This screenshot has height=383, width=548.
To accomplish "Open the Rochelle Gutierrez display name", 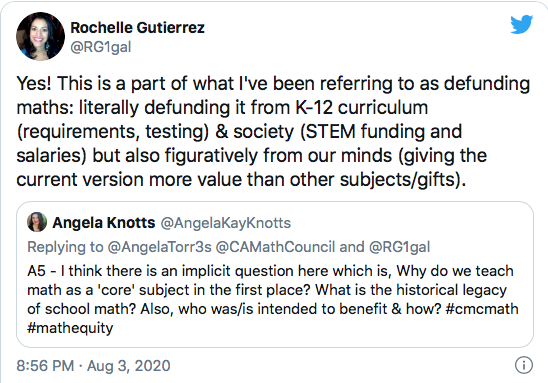I will (x=137, y=28).
